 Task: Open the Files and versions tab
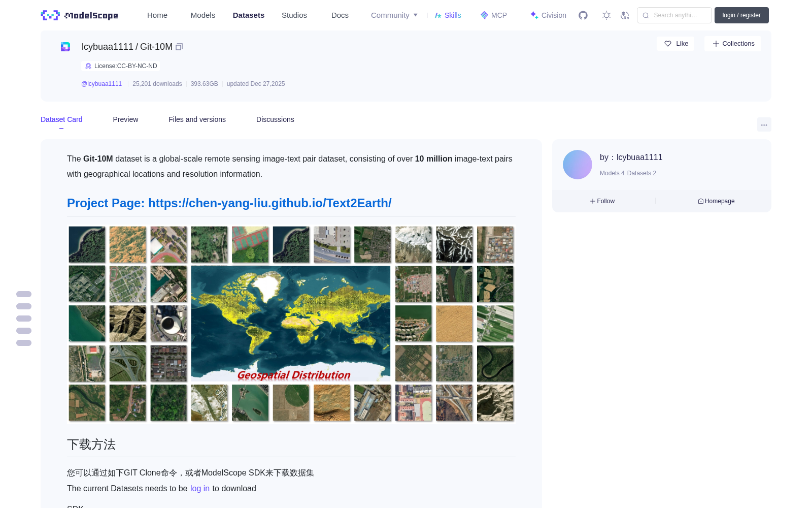(197, 119)
